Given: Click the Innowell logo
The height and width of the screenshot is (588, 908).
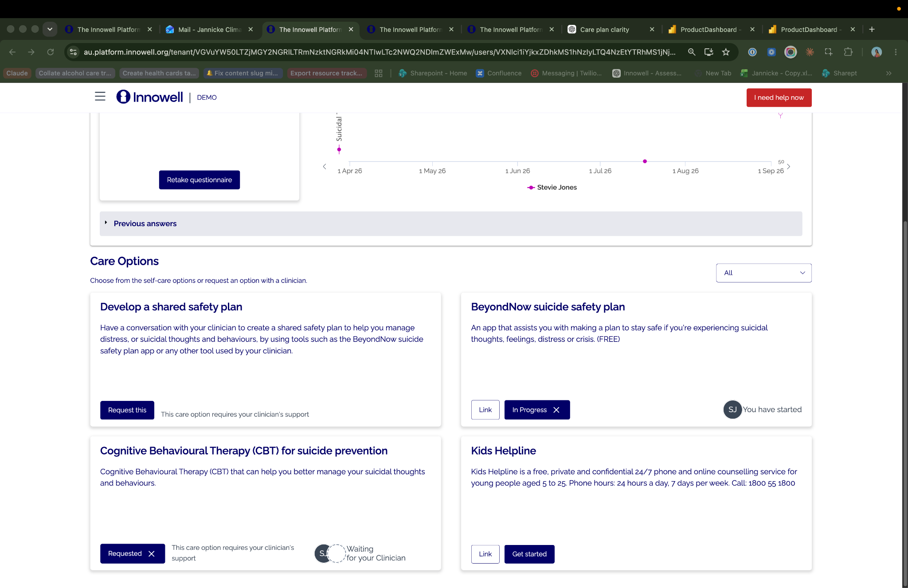Looking at the screenshot, I should pos(149,97).
